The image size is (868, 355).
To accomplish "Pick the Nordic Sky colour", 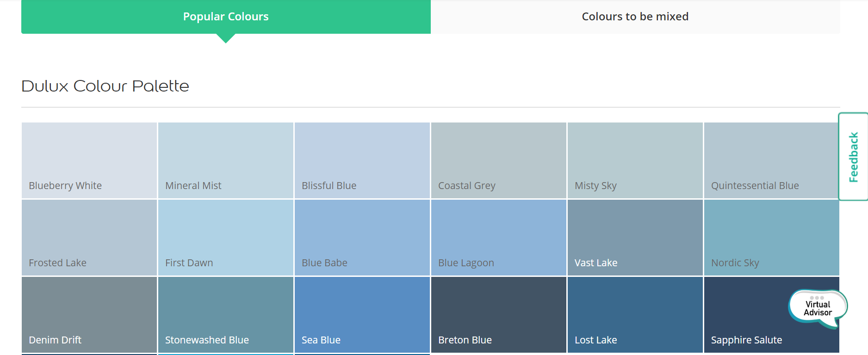I will 772,238.
